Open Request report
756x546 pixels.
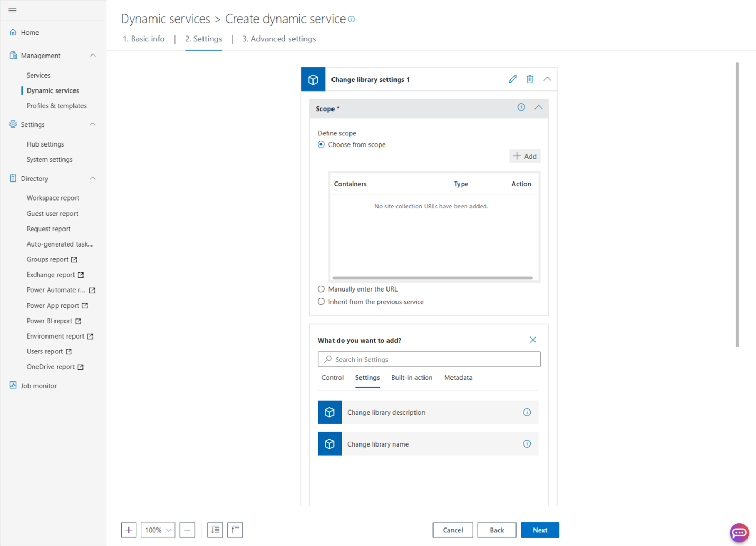click(x=49, y=229)
